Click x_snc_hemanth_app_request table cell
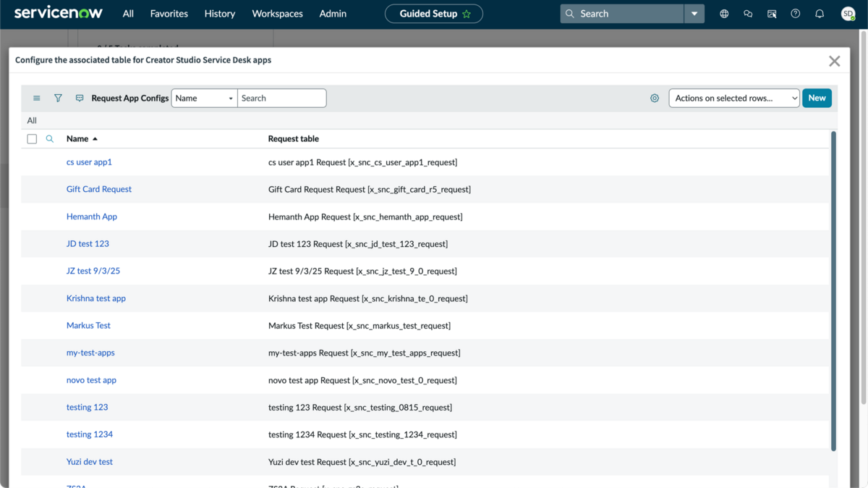Image resolution: width=868 pixels, height=488 pixels. [365, 216]
